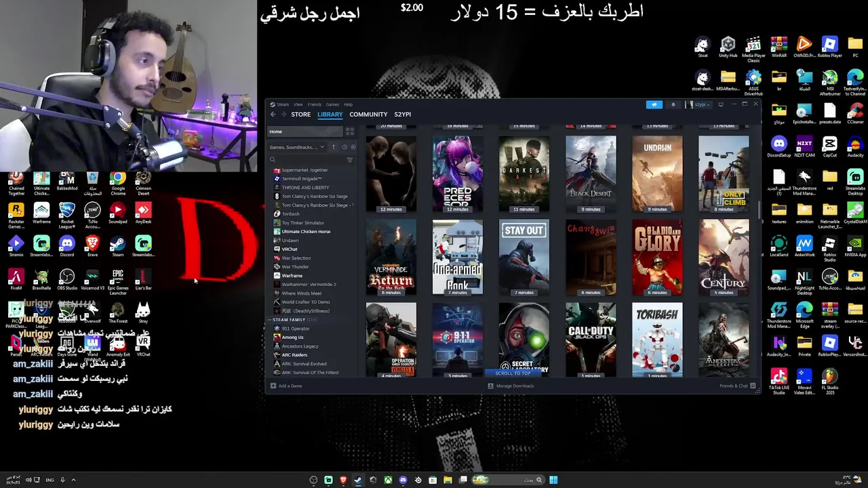Select Ultimate Chicken Horse in sidebar
This screenshot has height=488, width=868.
coord(306,232)
